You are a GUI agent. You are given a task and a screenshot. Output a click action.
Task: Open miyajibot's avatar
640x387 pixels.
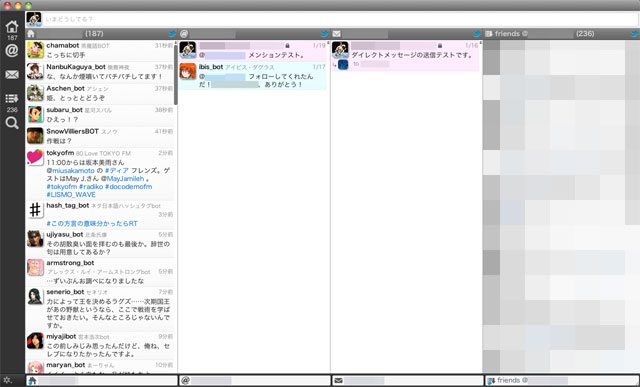coord(36,341)
